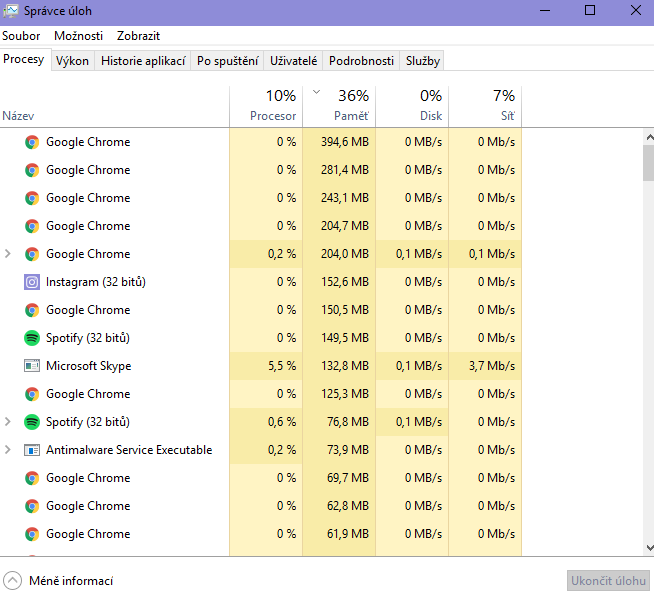This screenshot has width=654, height=601.
Task: Click the Microsoft Skype process icon
Action: (32, 366)
